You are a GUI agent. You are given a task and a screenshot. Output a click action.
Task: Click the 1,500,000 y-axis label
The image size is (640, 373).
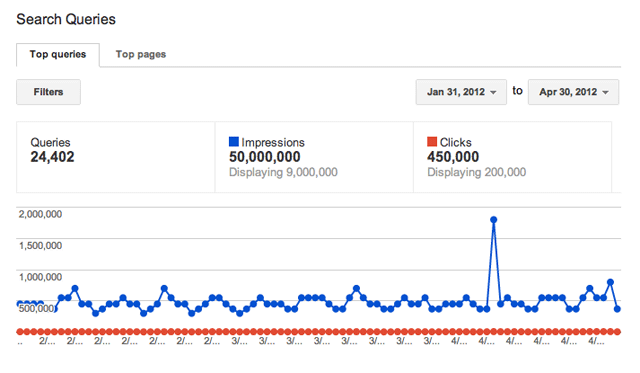click(x=40, y=246)
